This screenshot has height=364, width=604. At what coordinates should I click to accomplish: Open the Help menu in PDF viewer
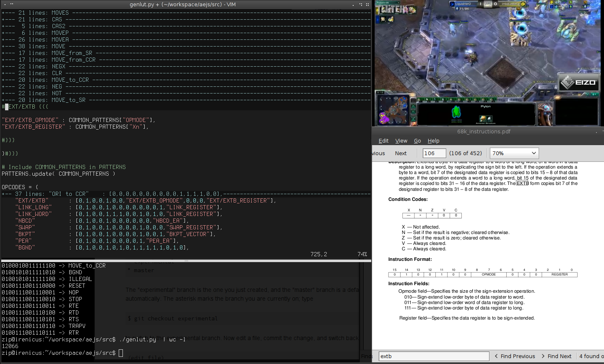[433, 141]
